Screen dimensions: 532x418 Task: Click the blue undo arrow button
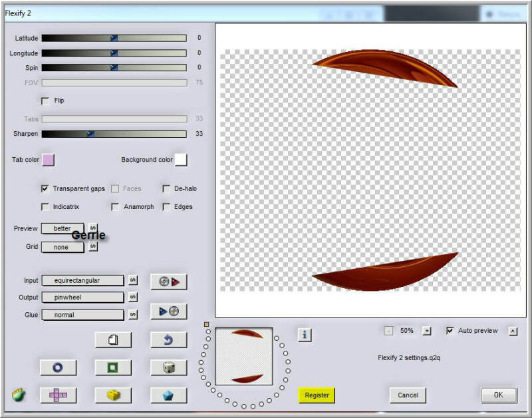pos(169,339)
